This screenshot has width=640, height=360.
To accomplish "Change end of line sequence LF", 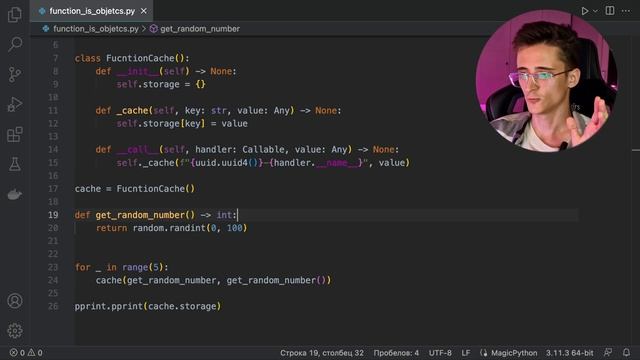I will pyautogui.click(x=466, y=353).
